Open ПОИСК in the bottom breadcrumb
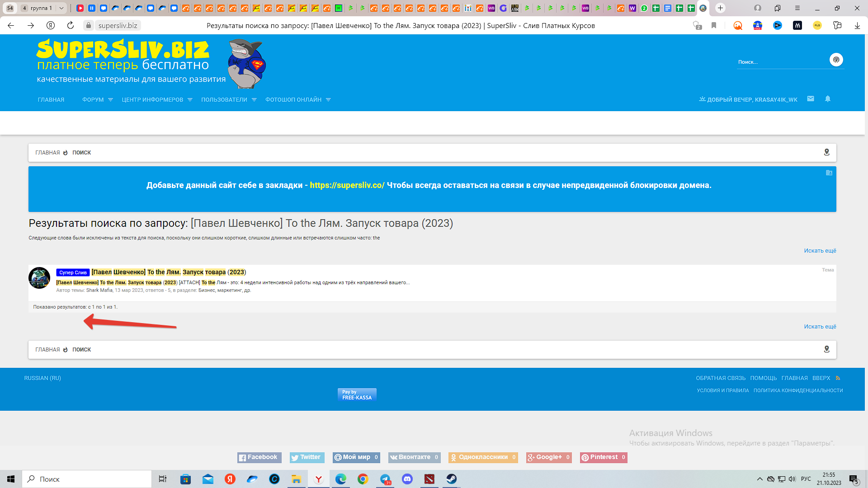The height and width of the screenshot is (488, 868). (82, 350)
